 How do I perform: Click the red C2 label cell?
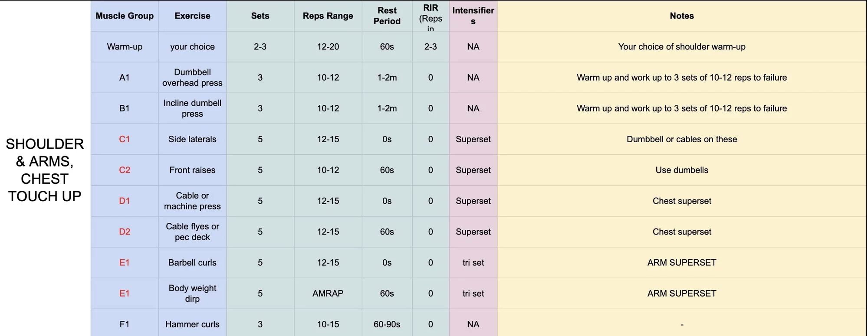tap(125, 170)
